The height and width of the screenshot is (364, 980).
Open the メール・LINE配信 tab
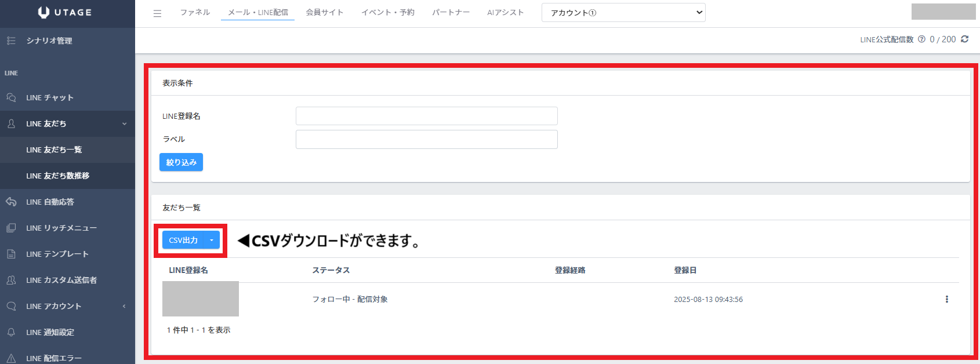tap(258, 12)
